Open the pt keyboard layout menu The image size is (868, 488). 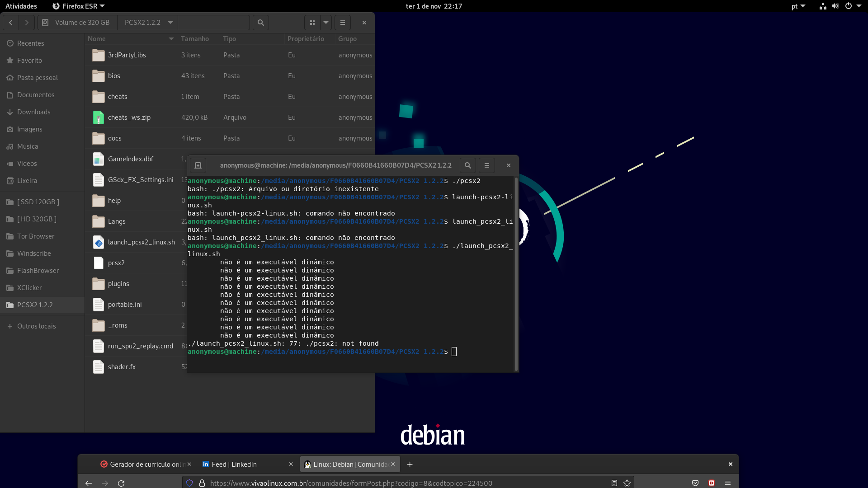click(798, 6)
